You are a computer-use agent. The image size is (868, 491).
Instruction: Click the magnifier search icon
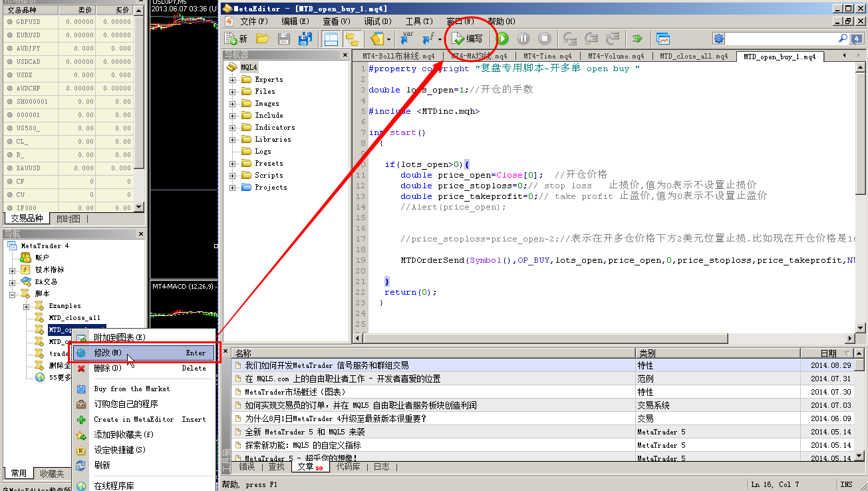pos(843,39)
